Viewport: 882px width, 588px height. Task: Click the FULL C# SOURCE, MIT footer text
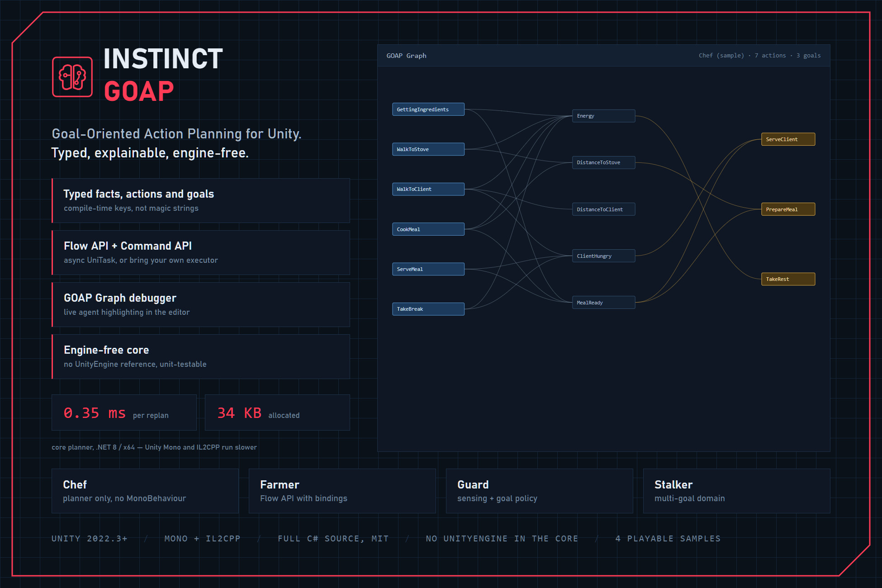pyautogui.click(x=333, y=539)
